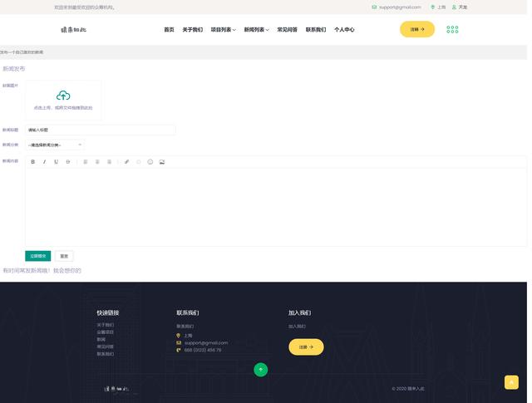The height and width of the screenshot is (403, 532).
Task: Go to the 首页 menu item
Action: [x=169, y=30]
